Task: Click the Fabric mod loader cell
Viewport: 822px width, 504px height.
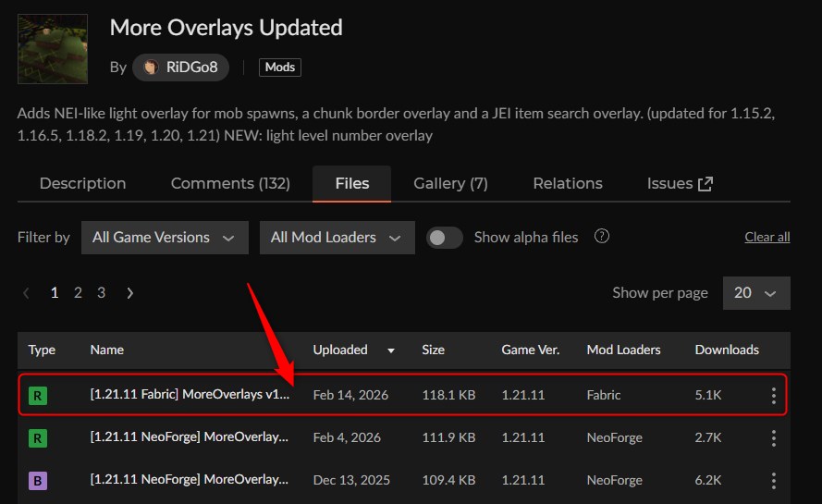Action: (604, 395)
